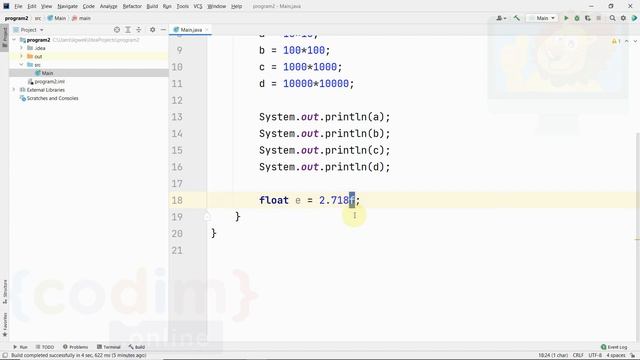Open the Refactor menu
Screen dimensions: 640x360
(132, 7)
